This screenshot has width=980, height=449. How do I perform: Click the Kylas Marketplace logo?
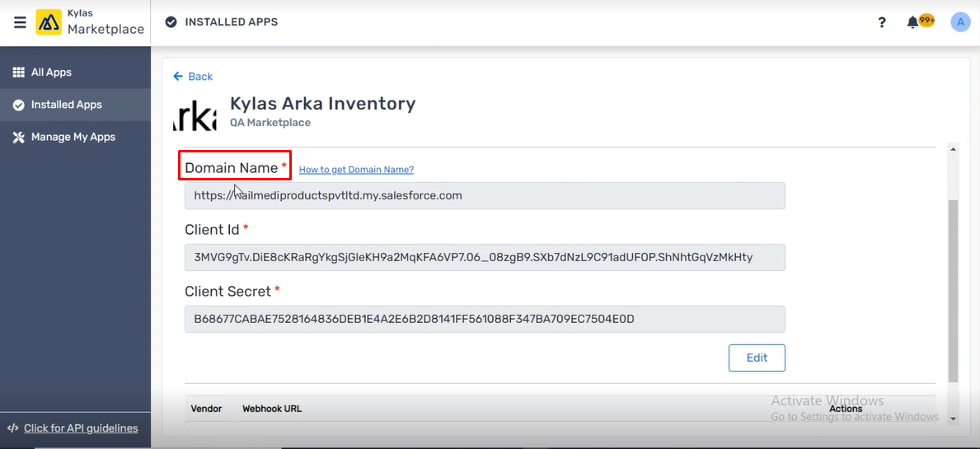point(89,22)
